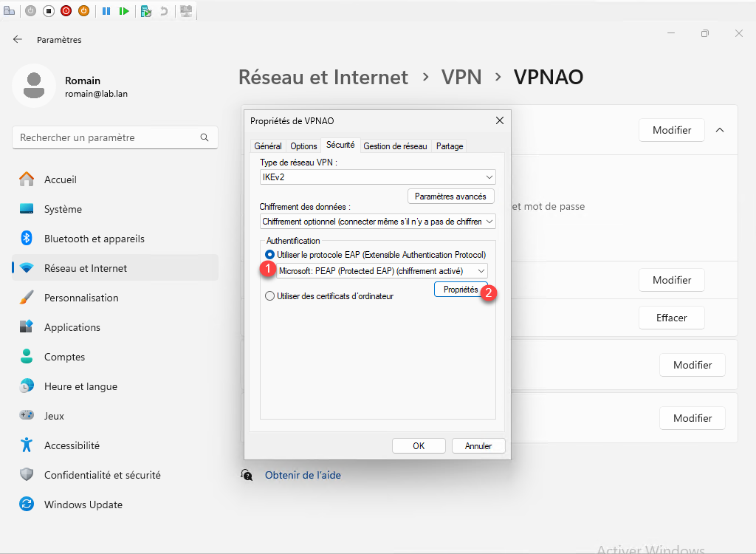Open Windows Update from the sidebar

(83, 505)
